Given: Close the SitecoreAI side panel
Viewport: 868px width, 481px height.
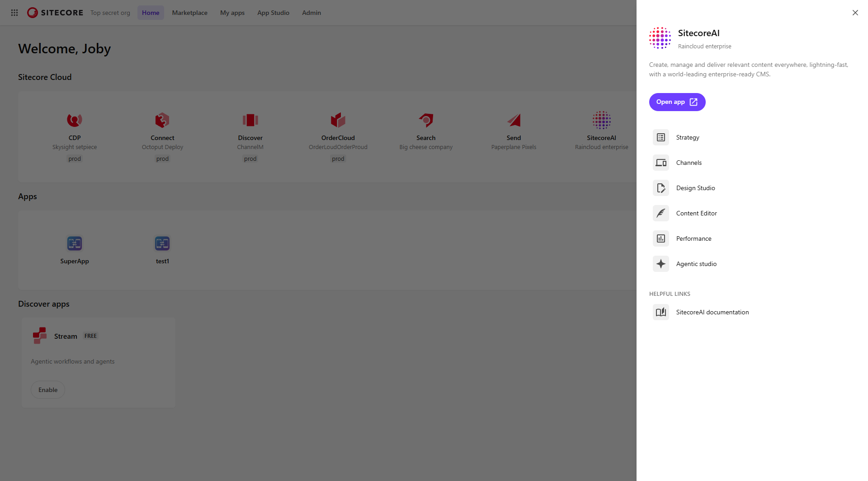Looking at the screenshot, I should [x=855, y=13].
